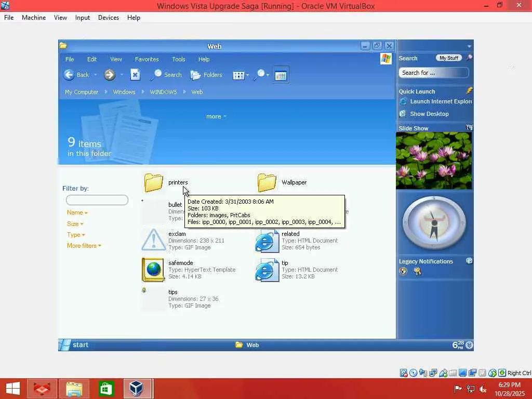Open the Favorites menu
The height and width of the screenshot is (399, 532).
point(147,59)
